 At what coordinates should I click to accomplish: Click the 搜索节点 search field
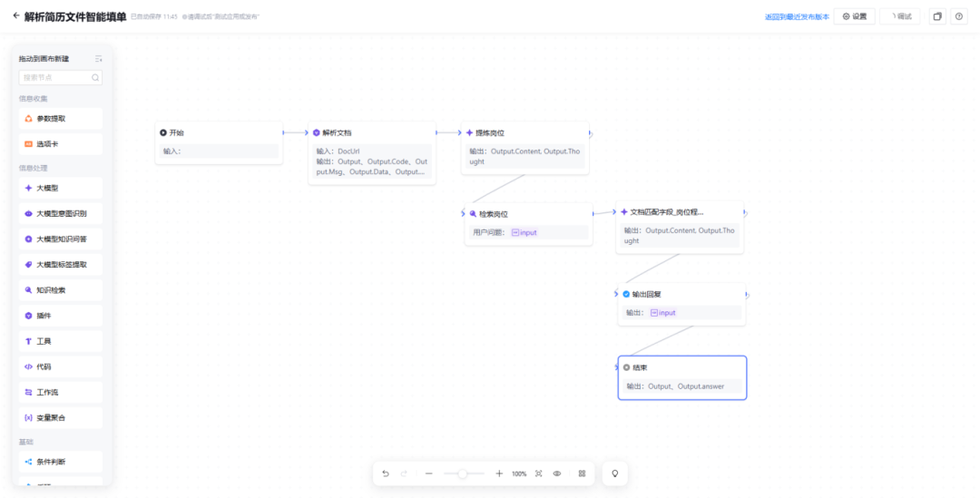(56, 78)
